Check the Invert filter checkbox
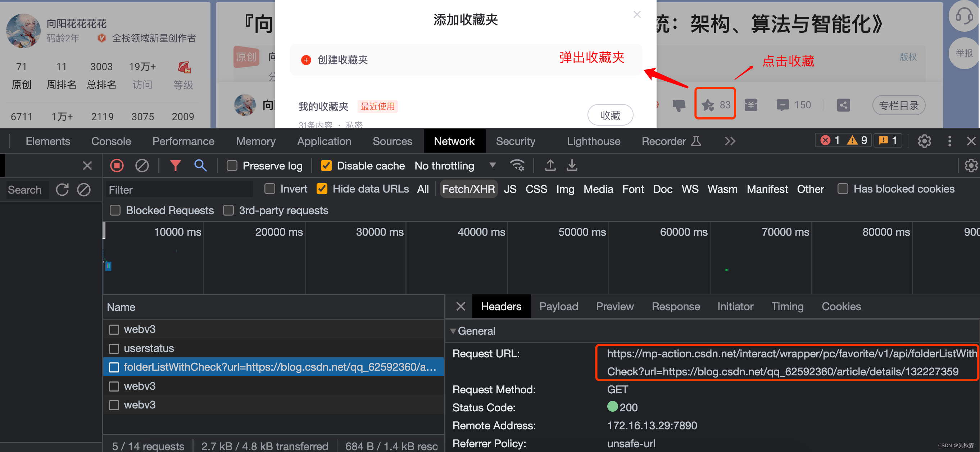The width and height of the screenshot is (980, 452). (270, 189)
